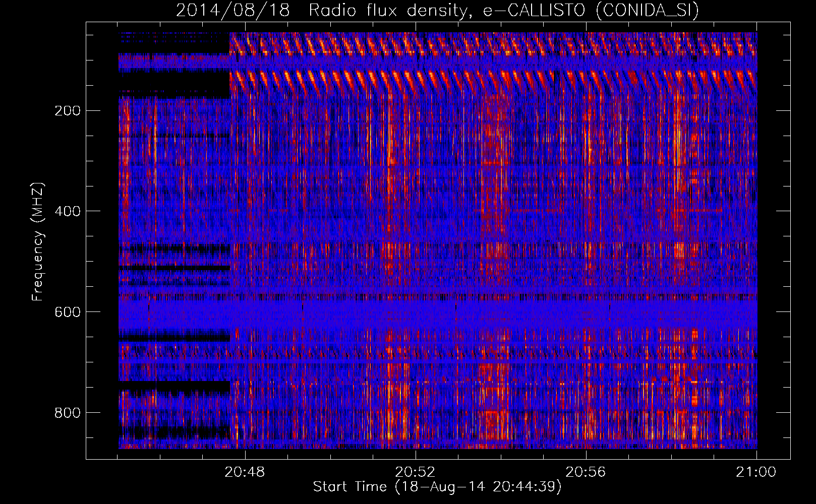Screen dimensions: 816x504
Task: Click the 20:52 time tick label
Action: [415, 472]
